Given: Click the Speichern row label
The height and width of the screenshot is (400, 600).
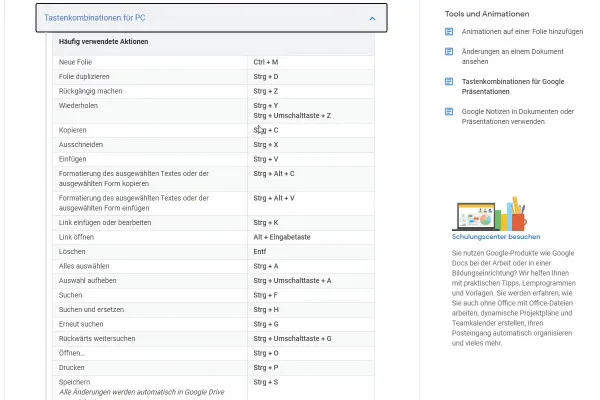Looking at the screenshot, I should pyautogui.click(x=75, y=382).
